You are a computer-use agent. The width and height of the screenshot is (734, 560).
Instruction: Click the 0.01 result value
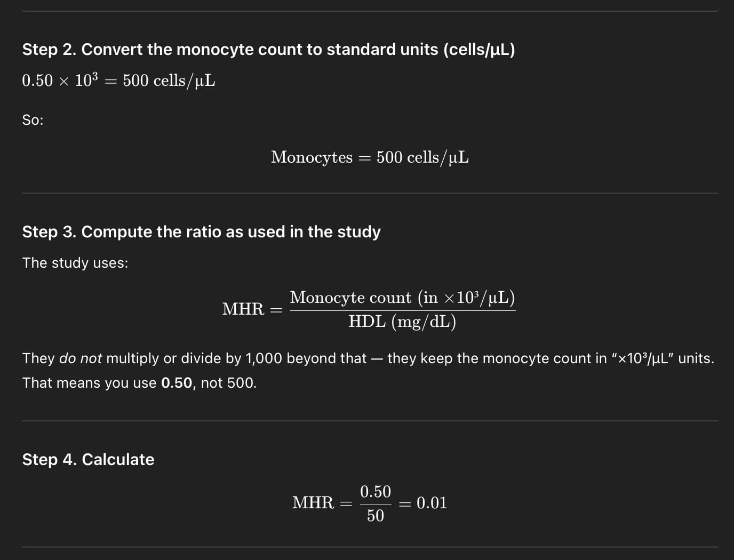[x=432, y=503]
